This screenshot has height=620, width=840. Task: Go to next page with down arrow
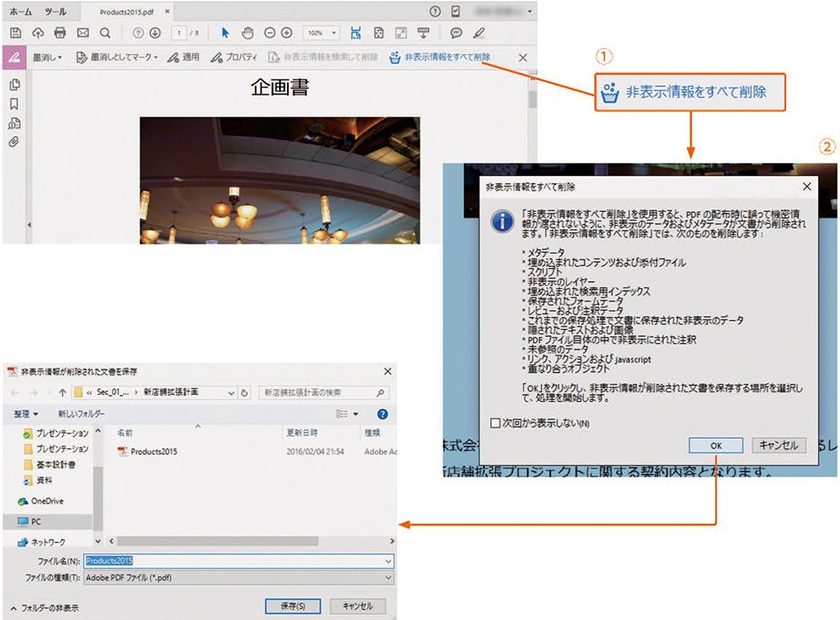coord(156,33)
